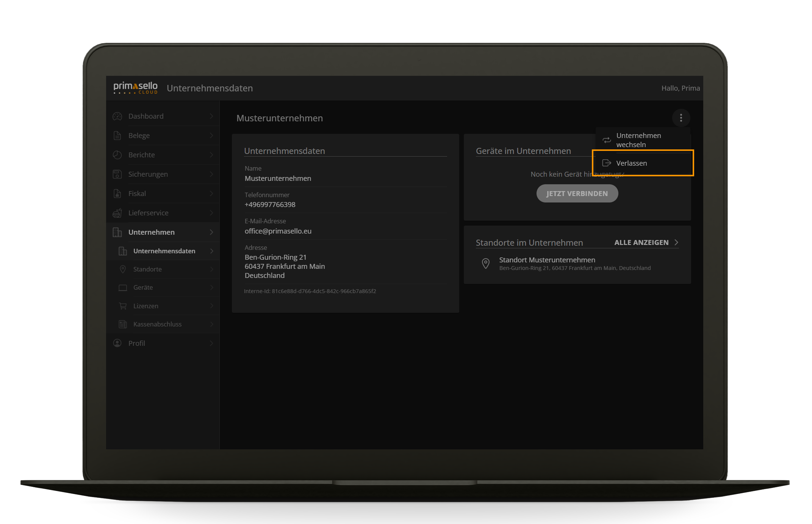Screen dimensions: 812x524
Task: Expand the Profil item via its arrow
Action: click(211, 343)
